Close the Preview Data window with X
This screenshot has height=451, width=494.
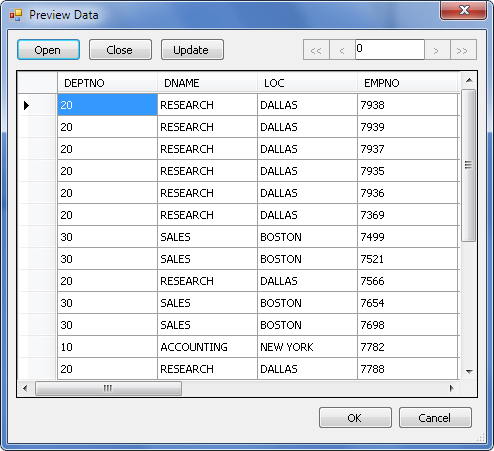pyautogui.click(x=464, y=10)
